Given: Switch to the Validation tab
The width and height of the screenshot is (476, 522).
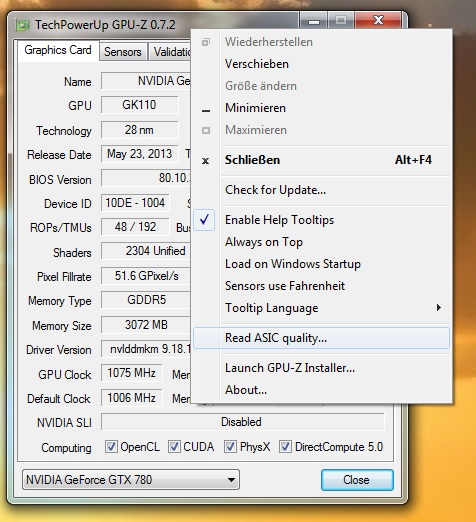Looking at the screenshot, I should 170,52.
